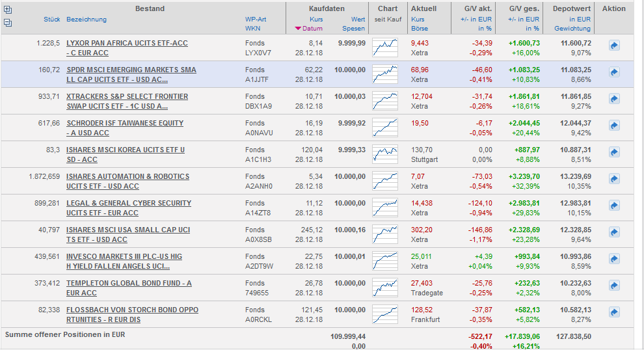Open action icon for iShares Automation & Robotics
644x350 pixels.
click(x=614, y=179)
